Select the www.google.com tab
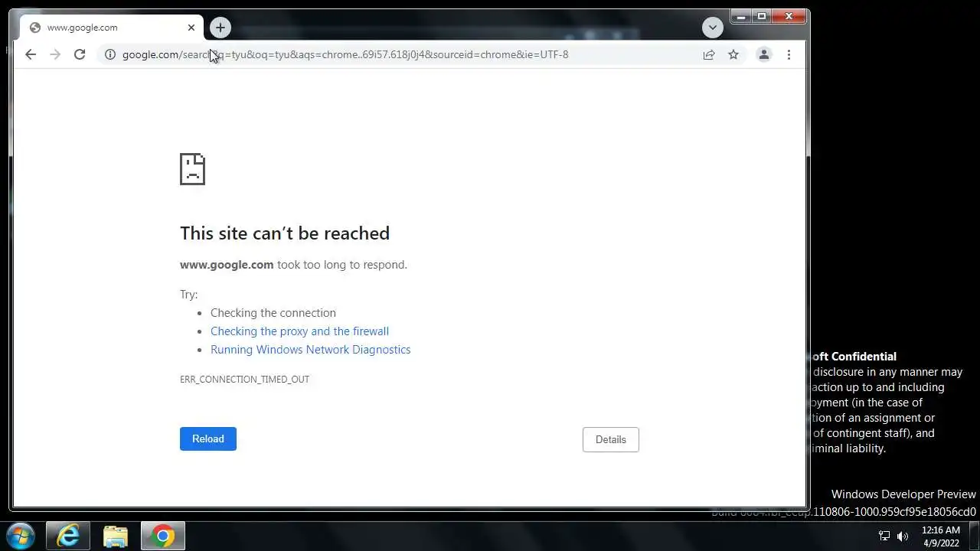This screenshot has width=980, height=551. 112,28
